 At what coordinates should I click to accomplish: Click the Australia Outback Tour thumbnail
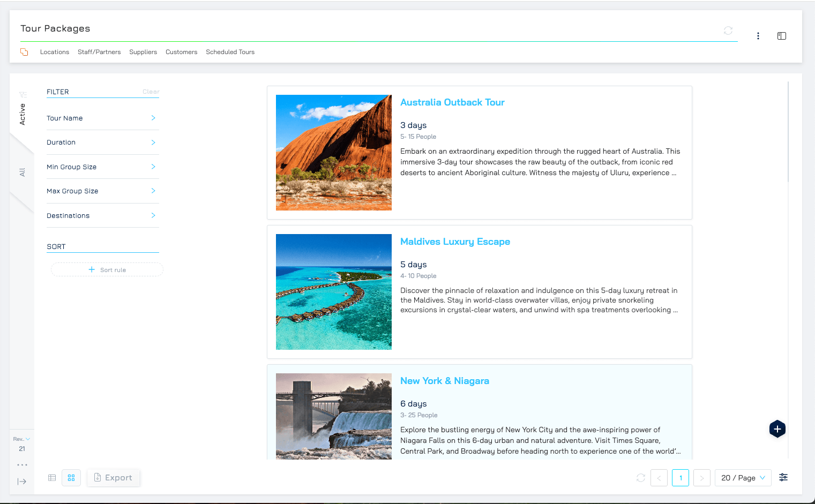333,153
